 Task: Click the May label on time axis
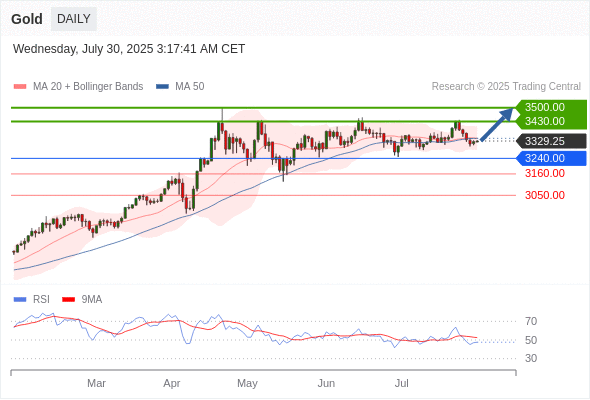click(247, 383)
